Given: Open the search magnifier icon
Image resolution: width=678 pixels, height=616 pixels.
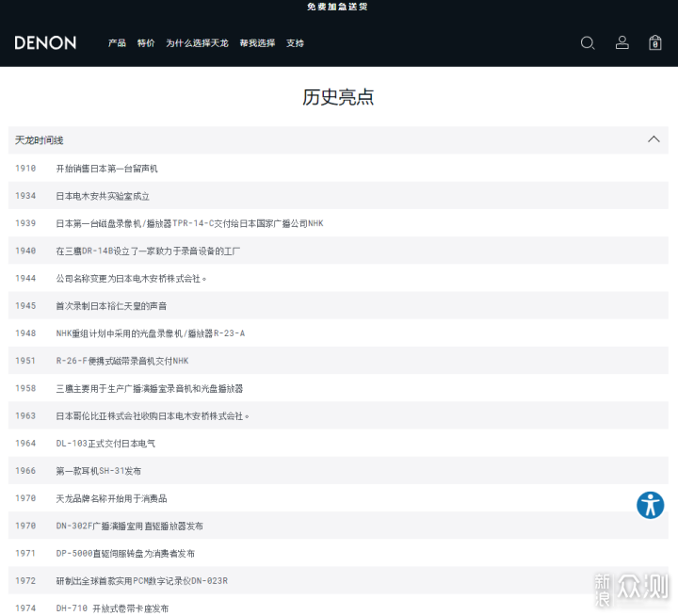Looking at the screenshot, I should coord(588,42).
